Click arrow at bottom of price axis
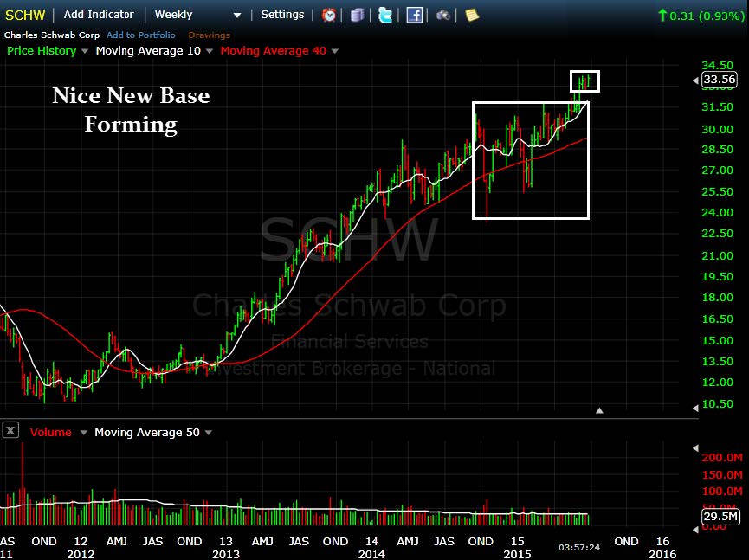Image resolution: width=749 pixels, height=560 pixels. 695,409
